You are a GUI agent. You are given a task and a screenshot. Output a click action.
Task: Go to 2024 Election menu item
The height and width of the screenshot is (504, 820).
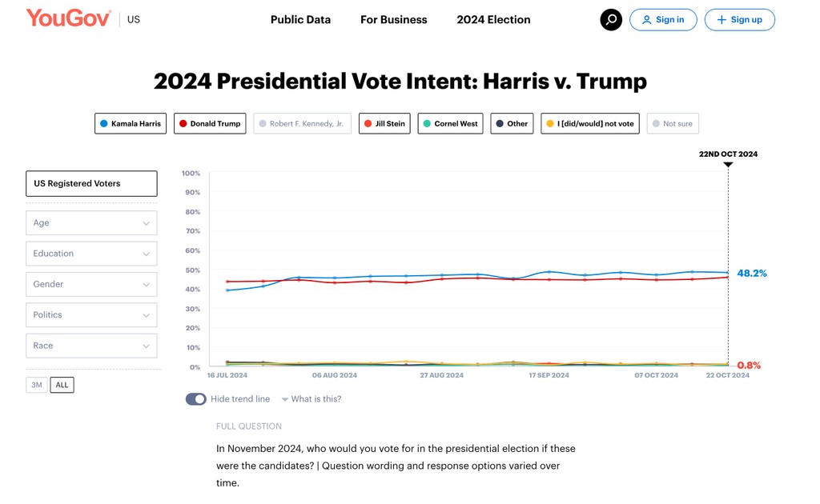pos(493,20)
